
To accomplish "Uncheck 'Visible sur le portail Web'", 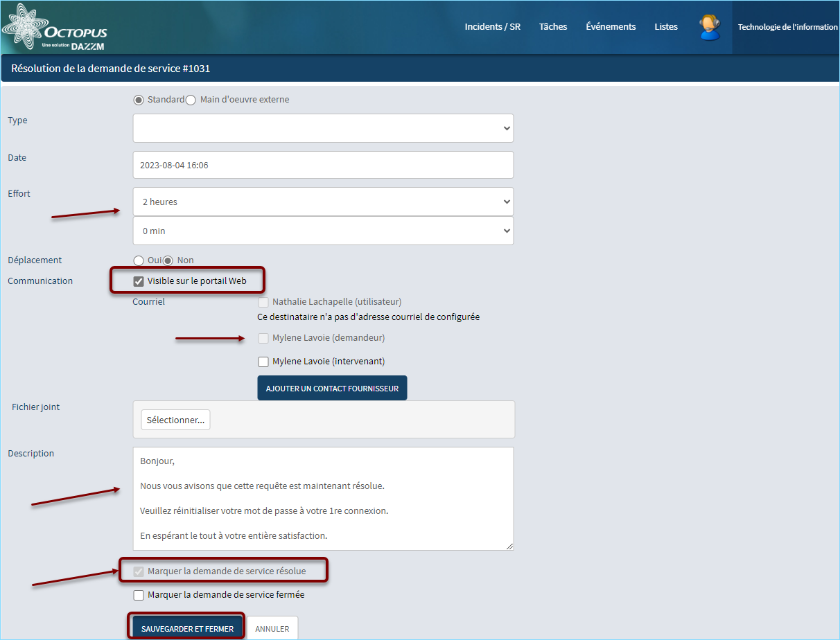I will [x=139, y=281].
